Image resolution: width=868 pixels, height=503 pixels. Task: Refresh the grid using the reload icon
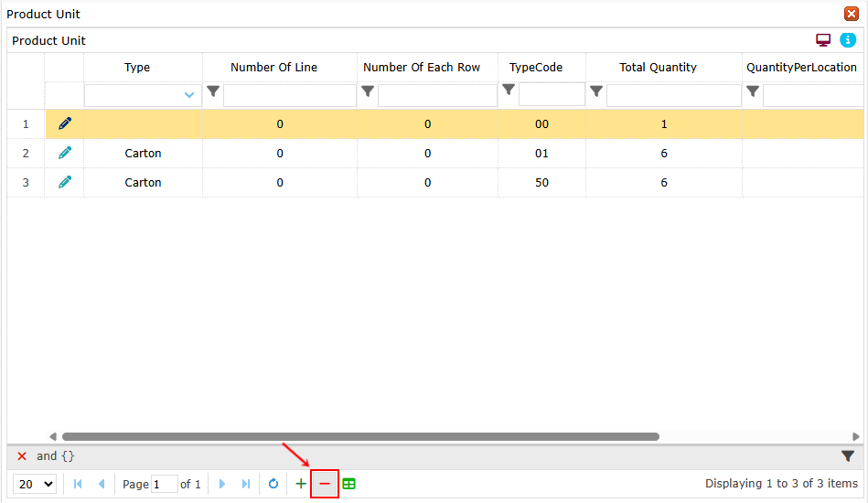click(x=273, y=484)
